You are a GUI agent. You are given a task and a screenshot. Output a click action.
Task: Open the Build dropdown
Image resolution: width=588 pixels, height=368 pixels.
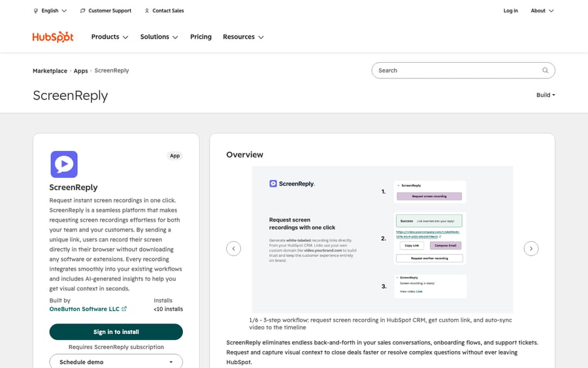(546, 95)
